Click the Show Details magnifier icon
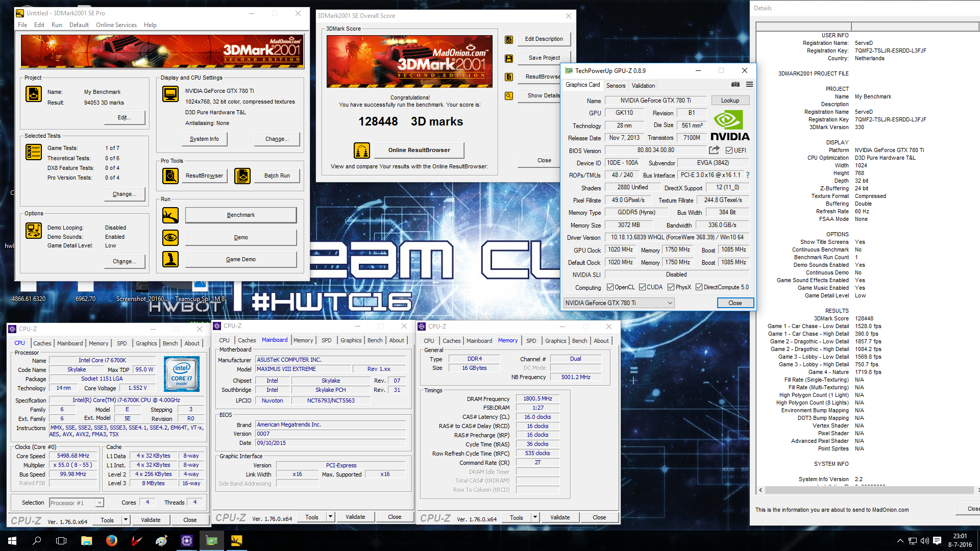 [509, 95]
